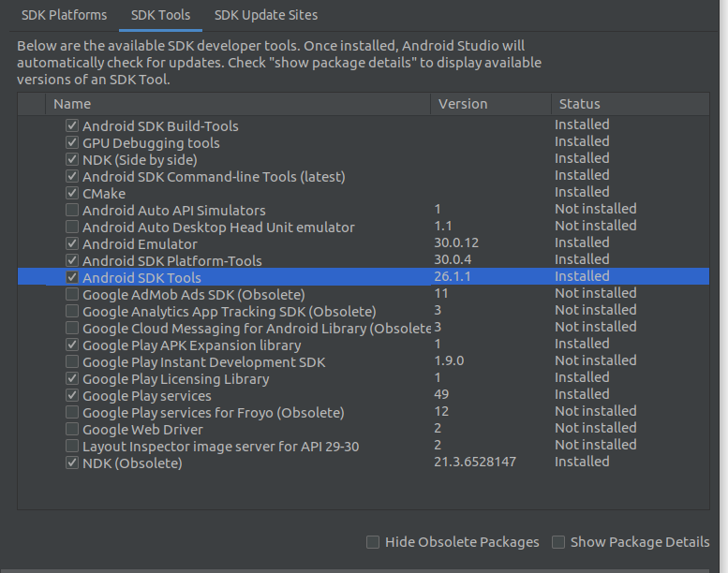Click the Version column header
The width and height of the screenshot is (728, 573).
point(491,104)
